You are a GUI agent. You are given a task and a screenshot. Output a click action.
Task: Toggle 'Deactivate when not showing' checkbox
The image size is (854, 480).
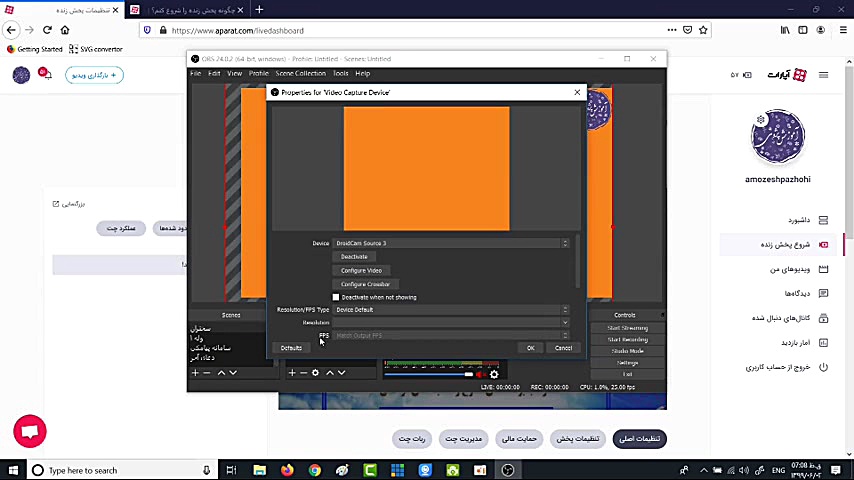(x=336, y=297)
